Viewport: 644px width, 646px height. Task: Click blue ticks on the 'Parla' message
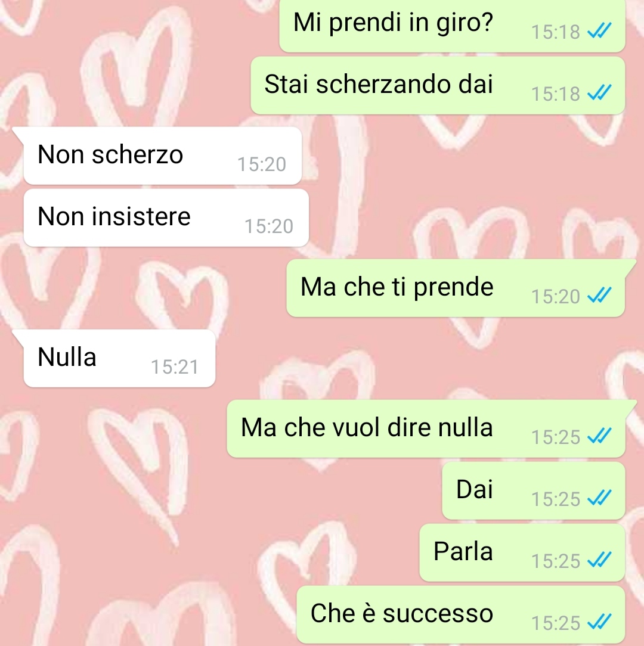[599, 560]
